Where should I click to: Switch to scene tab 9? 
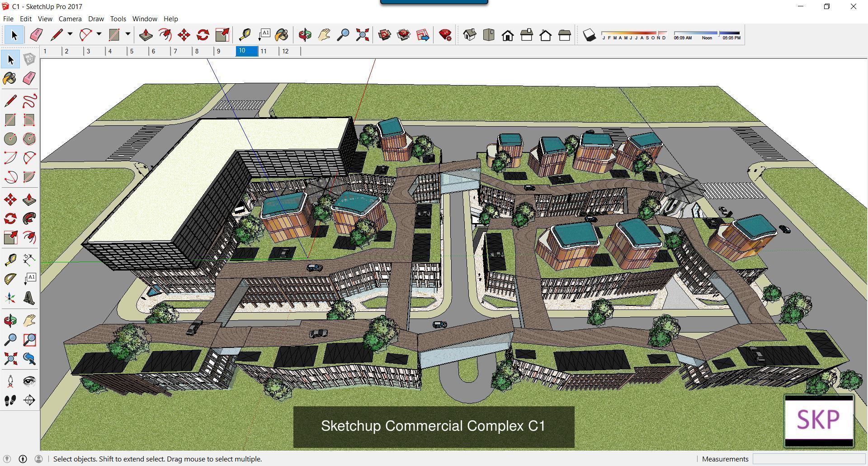pos(225,51)
